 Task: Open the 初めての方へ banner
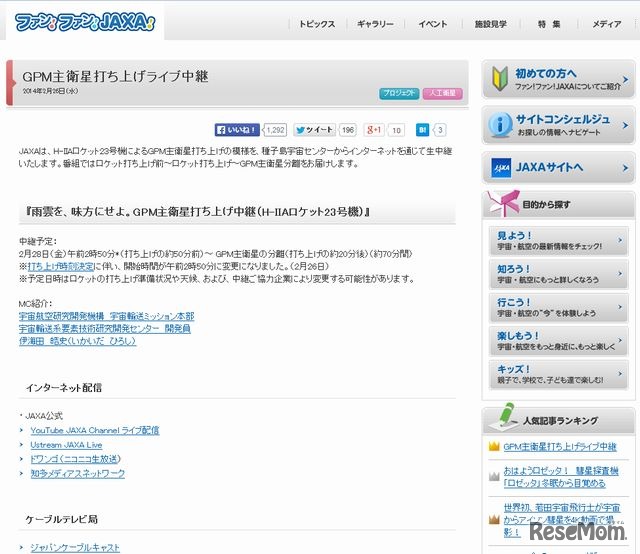pos(558,79)
